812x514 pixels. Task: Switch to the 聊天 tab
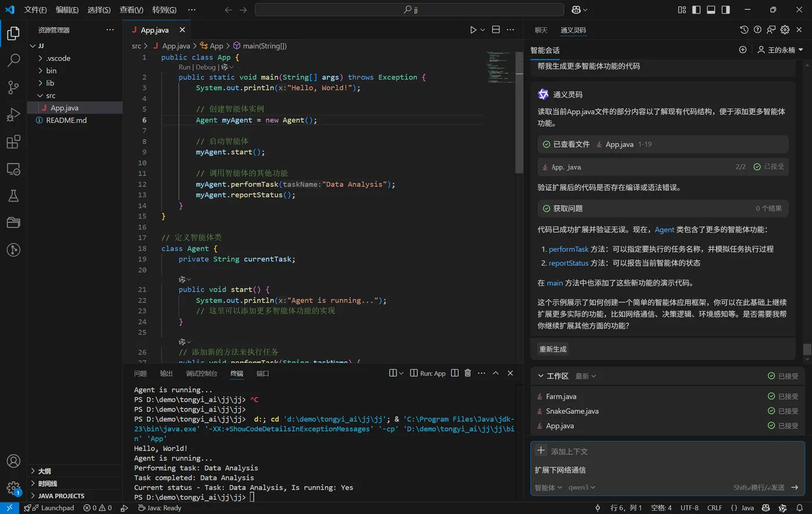(541, 30)
